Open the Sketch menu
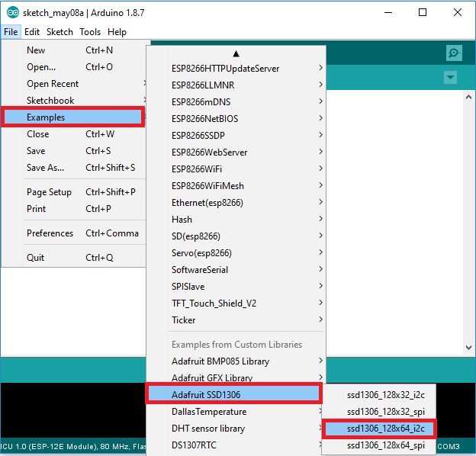Image resolution: width=476 pixels, height=456 pixels. pos(59,32)
